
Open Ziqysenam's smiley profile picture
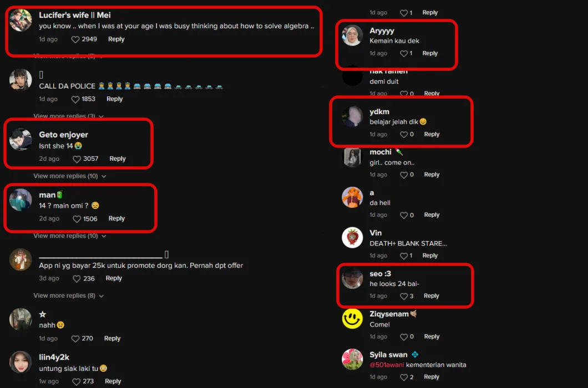(352, 319)
